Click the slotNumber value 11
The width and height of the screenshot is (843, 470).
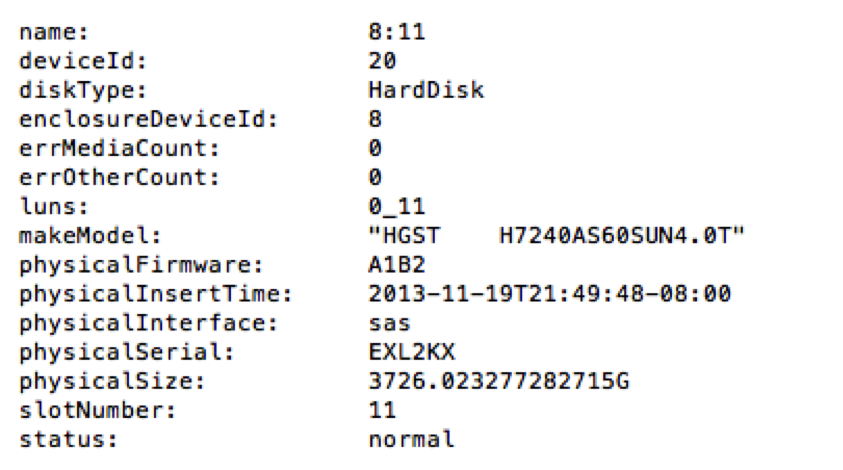point(382,410)
